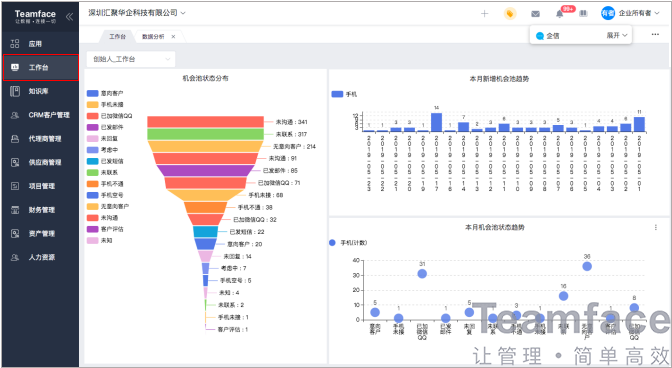Click the book icon beside the bell
Viewport: 672px width, 368px height.
pyautogui.click(x=583, y=14)
